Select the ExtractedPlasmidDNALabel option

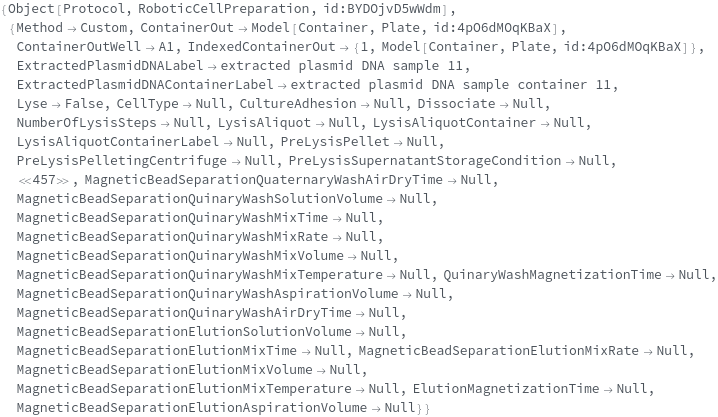click(x=110, y=66)
